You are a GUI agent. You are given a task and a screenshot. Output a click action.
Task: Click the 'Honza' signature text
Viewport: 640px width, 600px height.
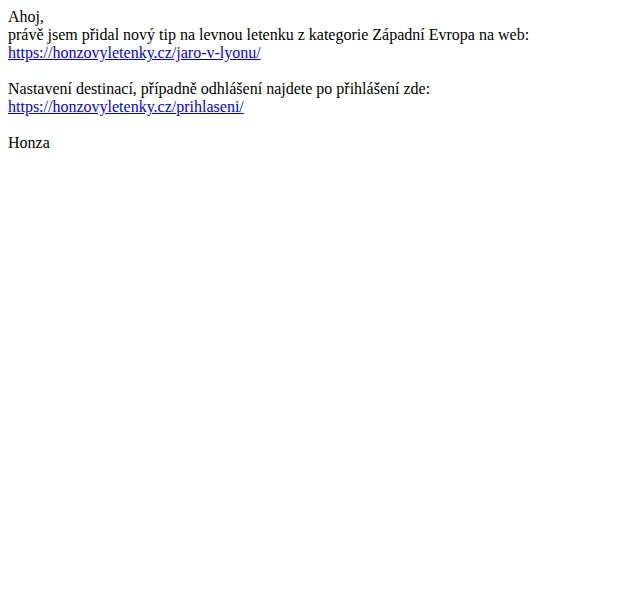coord(29,143)
